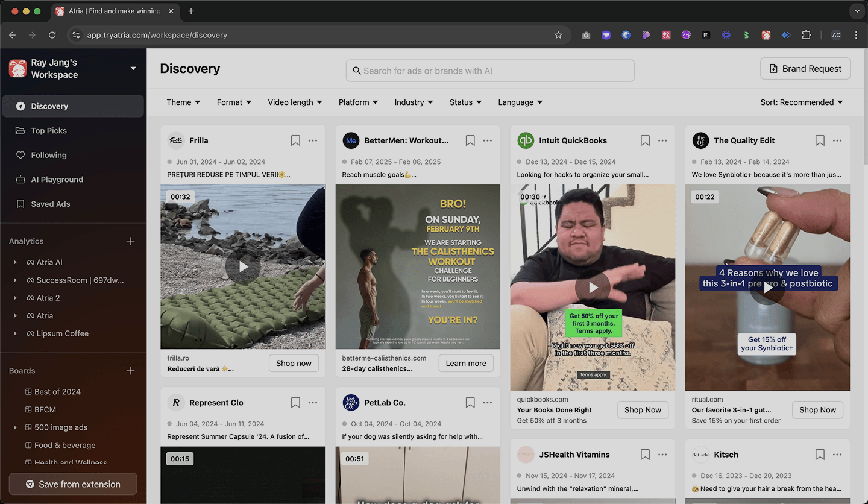Open the Video length filter dropdown
868x504 pixels.
[x=295, y=102]
